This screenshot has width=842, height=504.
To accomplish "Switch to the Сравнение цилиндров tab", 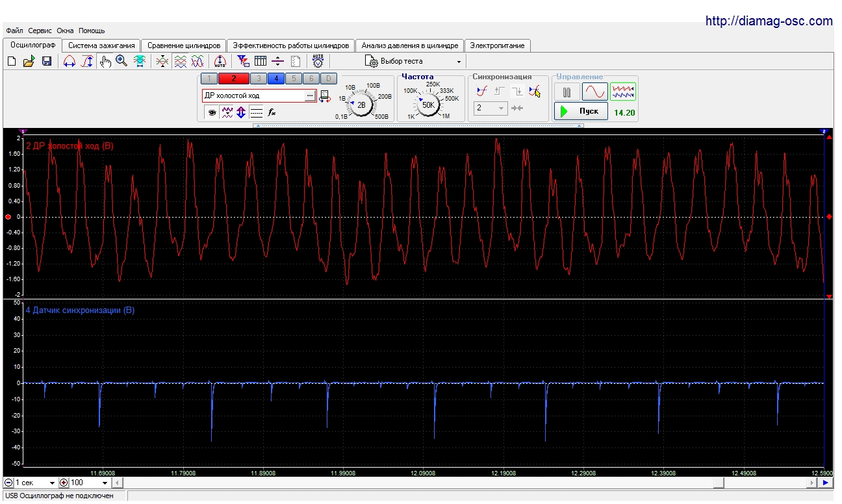I will pyautogui.click(x=184, y=45).
